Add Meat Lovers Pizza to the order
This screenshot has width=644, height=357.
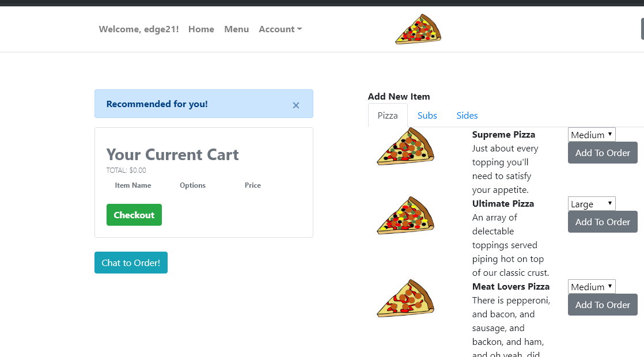pyautogui.click(x=603, y=305)
